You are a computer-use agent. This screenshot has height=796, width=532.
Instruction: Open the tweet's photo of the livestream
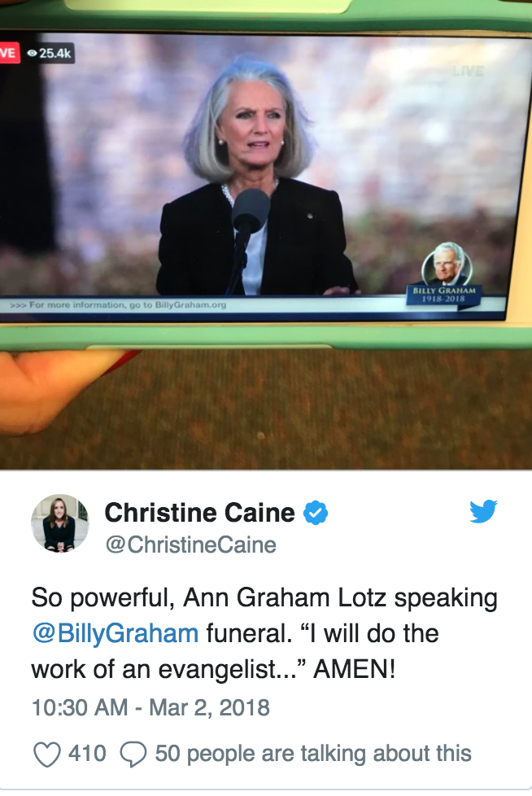266,234
